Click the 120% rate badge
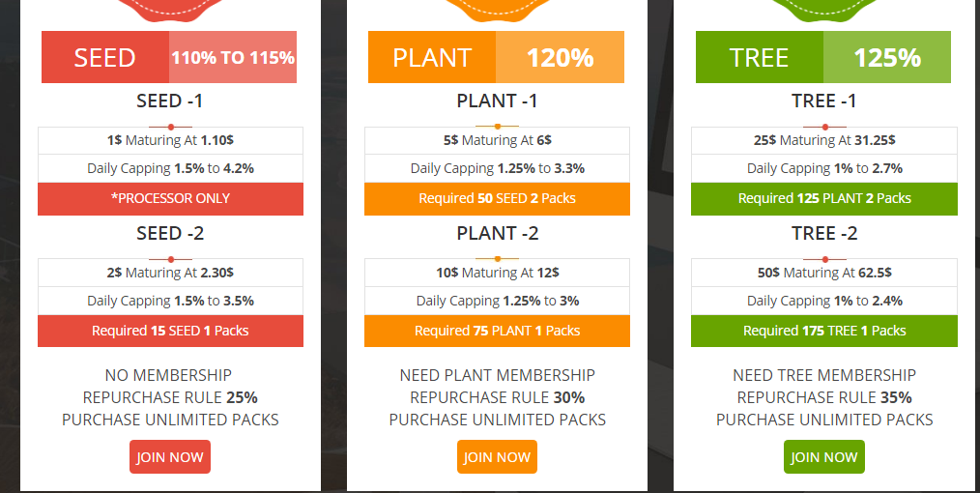Viewport: 980px width, 493px height. (560, 57)
